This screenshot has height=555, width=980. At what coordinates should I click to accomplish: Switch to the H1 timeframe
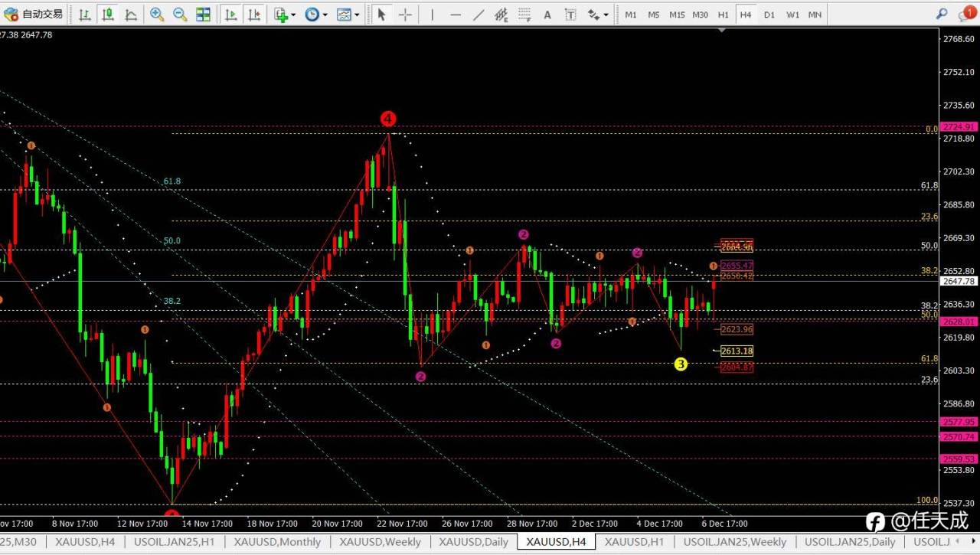[724, 15]
